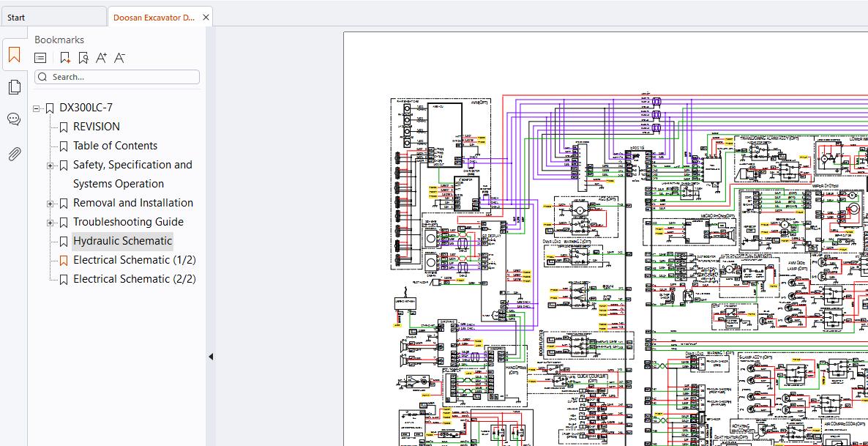
Task: Click the bookmark icon beside Removal and Installation
Action: tap(64, 204)
